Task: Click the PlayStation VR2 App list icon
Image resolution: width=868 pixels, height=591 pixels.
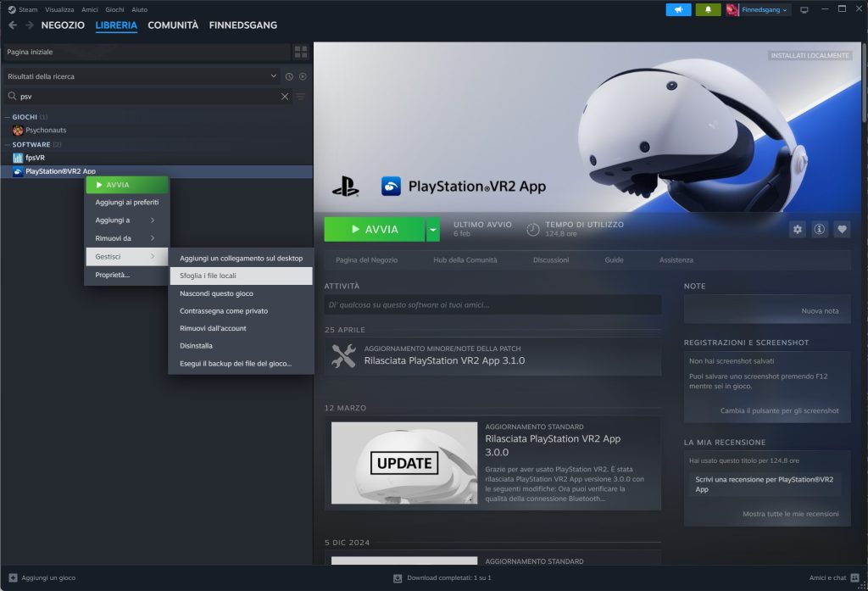Action: click(x=18, y=172)
